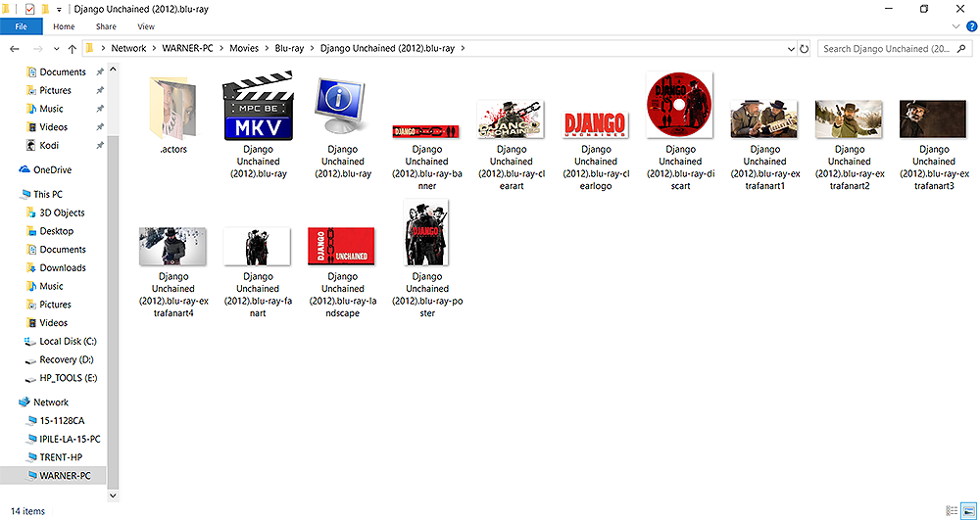Select the extrafanart4 image thumbnail
This screenshot has width=980, height=520.
pyautogui.click(x=172, y=247)
